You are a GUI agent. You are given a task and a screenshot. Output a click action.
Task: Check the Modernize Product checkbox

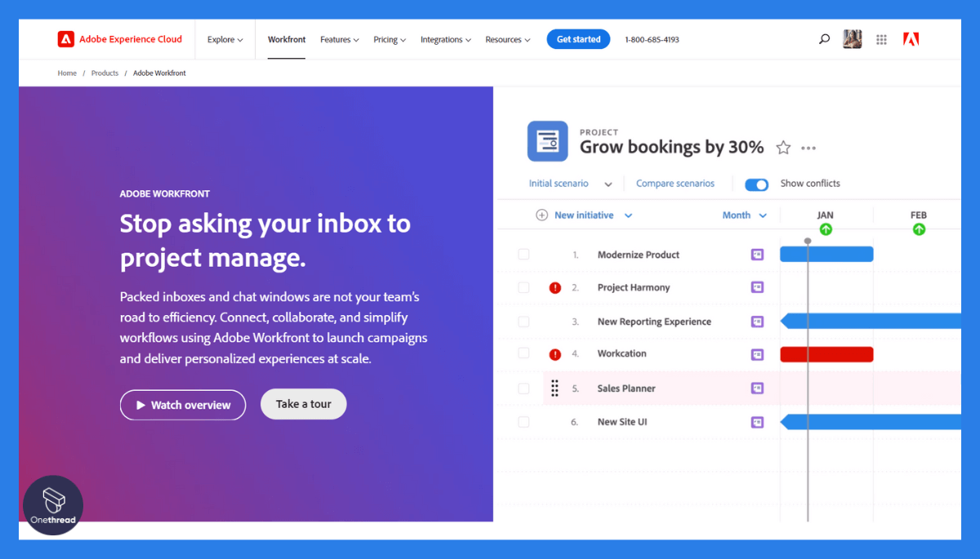[523, 255]
